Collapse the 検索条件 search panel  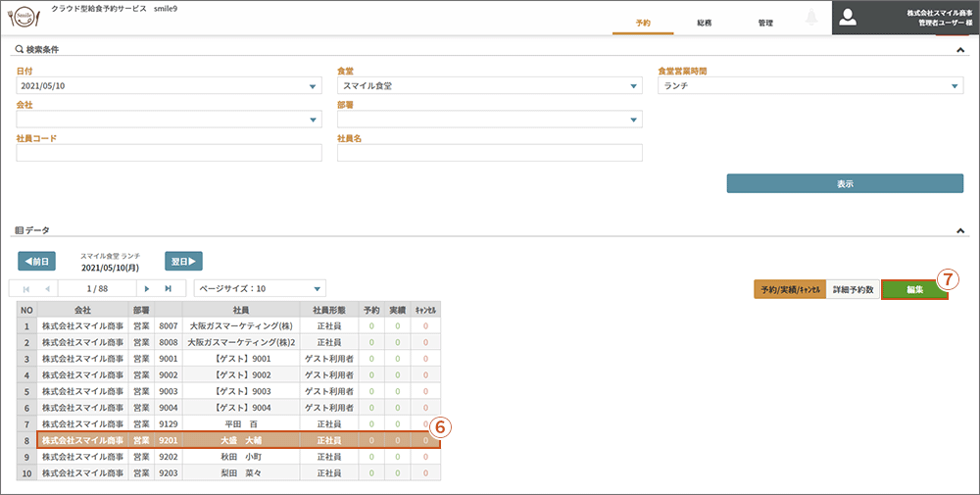pos(960,49)
